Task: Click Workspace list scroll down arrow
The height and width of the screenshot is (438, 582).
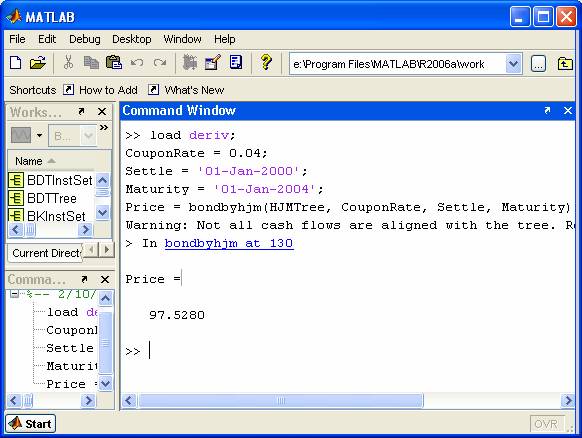Action: point(102,213)
